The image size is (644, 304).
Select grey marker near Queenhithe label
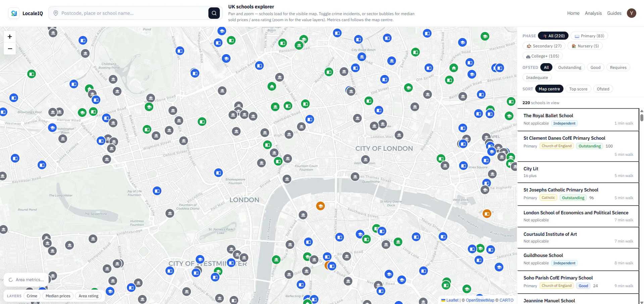coord(355,177)
